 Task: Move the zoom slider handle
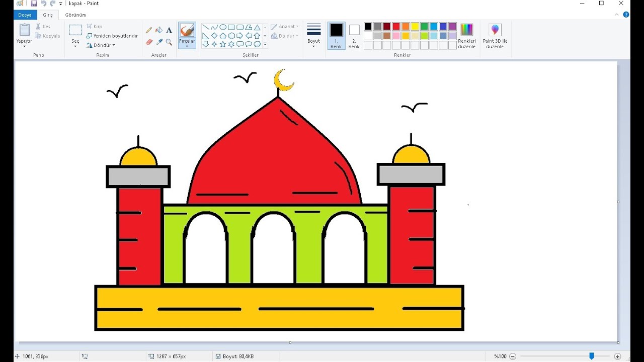tap(592, 356)
